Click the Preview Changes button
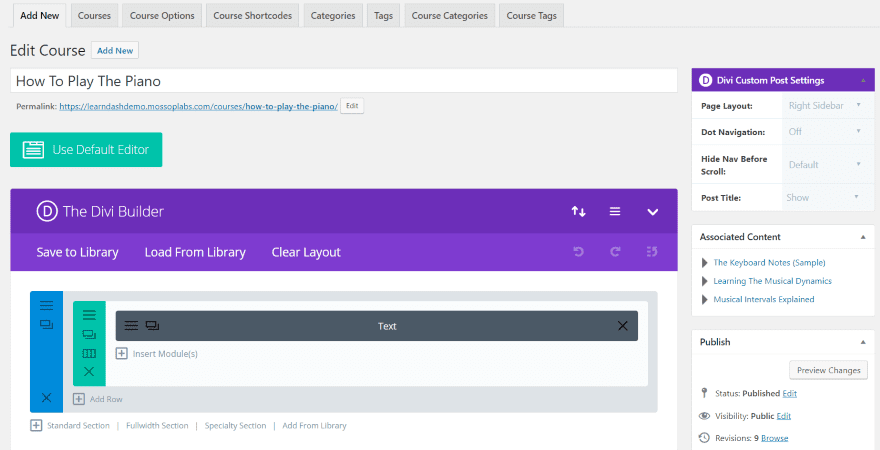 click(828, 370)
